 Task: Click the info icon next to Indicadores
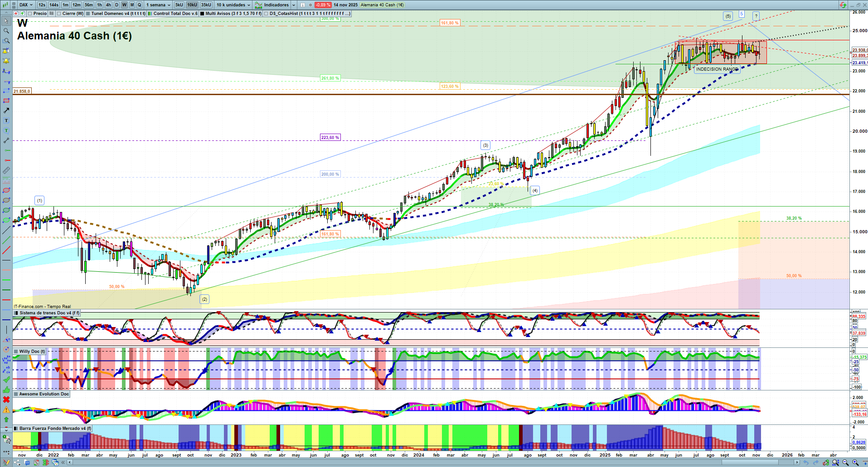point(303,5)
